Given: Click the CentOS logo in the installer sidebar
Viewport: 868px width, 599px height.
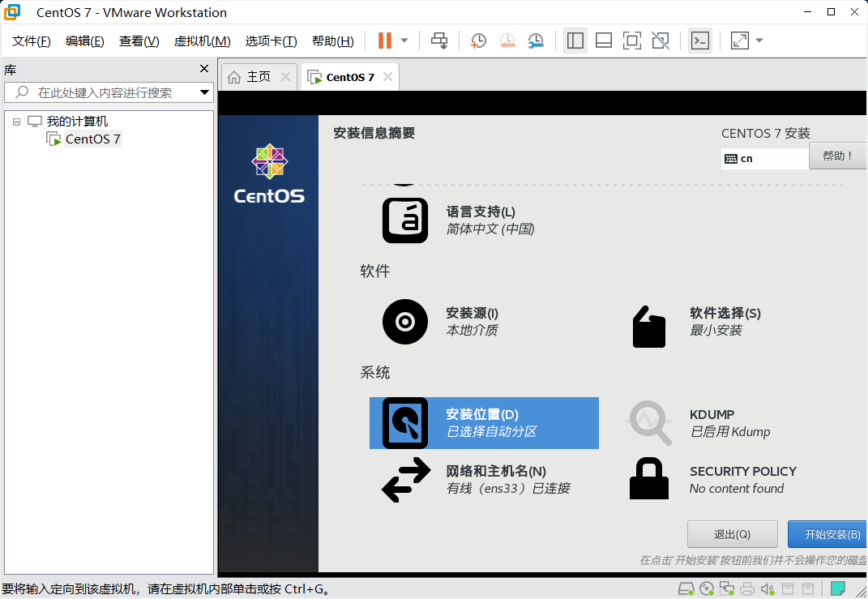Looking at the screenshot, I should pos(269,173).
